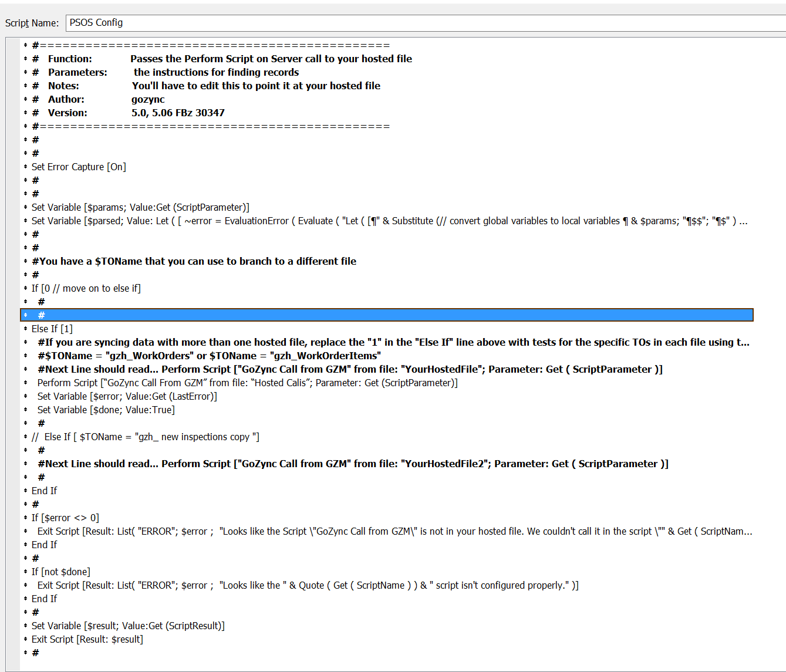Click drag handle beside '#$TOName = gzh_WorkOrders' comment
Viewport: 786px width, 672px height.
click(x=25, y=356)
